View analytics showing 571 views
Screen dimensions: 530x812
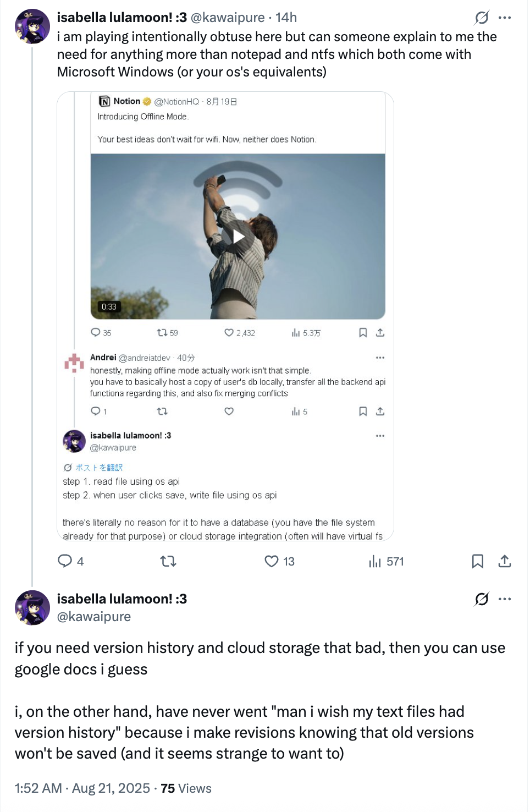click(x=376, y=561)
